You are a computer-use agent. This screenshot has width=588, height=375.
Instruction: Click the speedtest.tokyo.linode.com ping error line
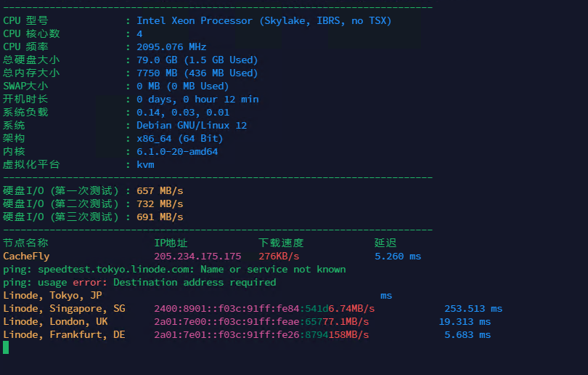click(174, 270)
